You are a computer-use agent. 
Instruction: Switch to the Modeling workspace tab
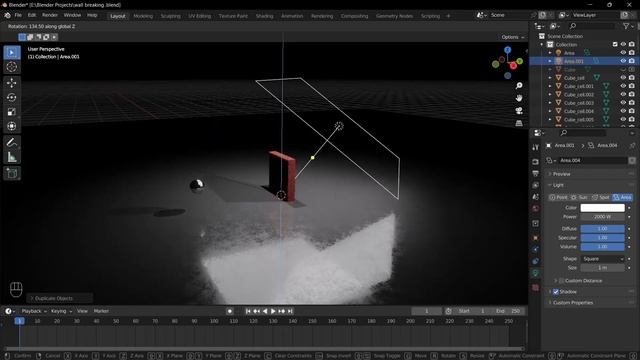143,16
